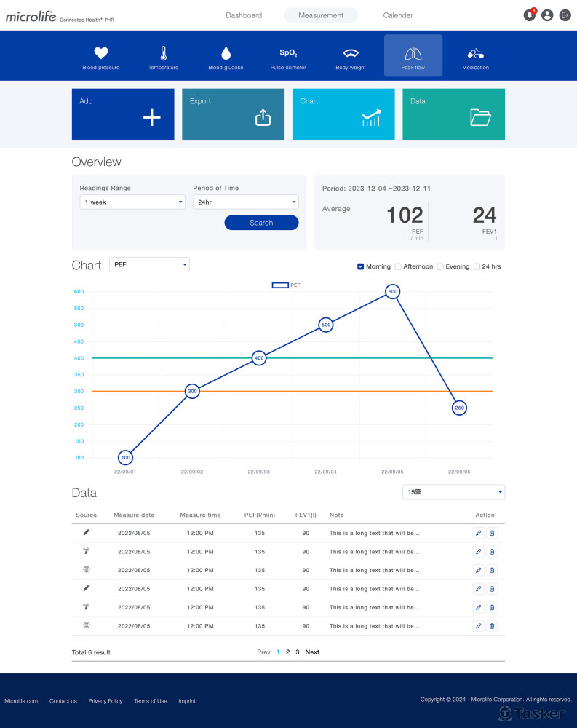The height and width of the screenshot is (728, 577).
Task: Click the Measure time column header
Action: (x=200, y=515)
